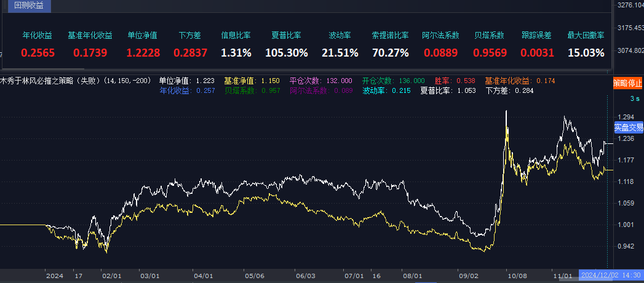Click the 基准年化收益 header label
Screen dimensions: 644x283
[x=90, y=35]
